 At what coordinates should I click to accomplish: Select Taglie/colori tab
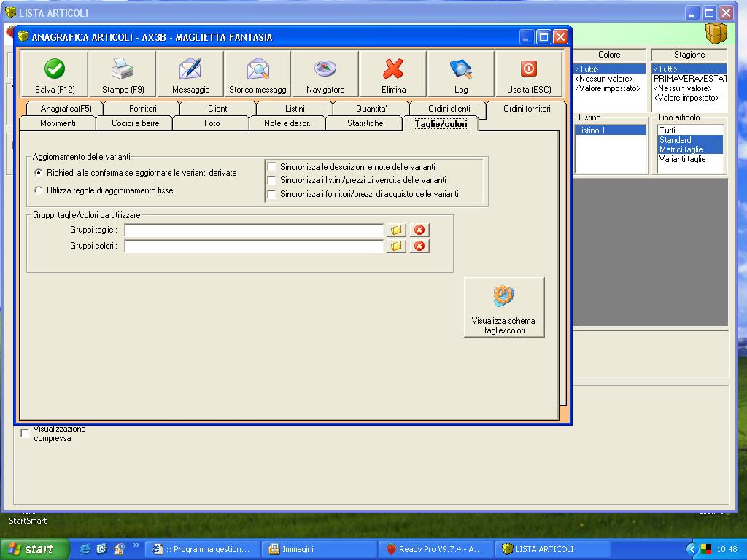coord(441,123)
